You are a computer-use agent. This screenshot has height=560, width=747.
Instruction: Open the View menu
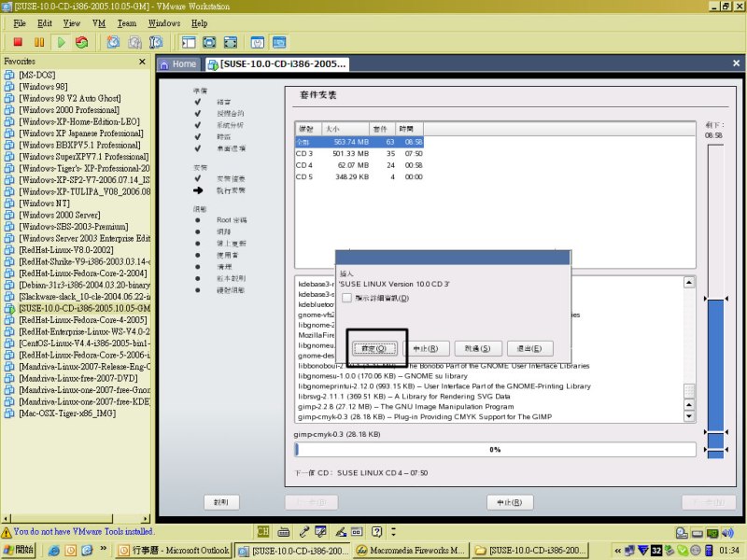point(72,23)
